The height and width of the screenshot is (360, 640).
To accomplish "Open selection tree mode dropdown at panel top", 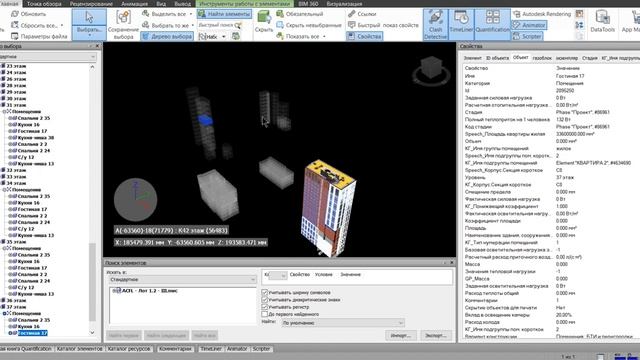I will coord(48,56).
